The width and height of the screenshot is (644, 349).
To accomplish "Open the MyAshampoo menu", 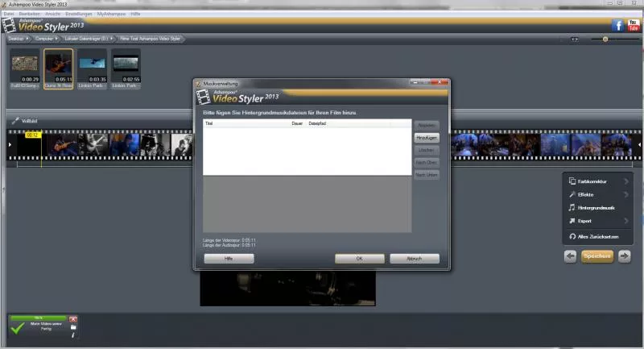I will coord(111,14).
